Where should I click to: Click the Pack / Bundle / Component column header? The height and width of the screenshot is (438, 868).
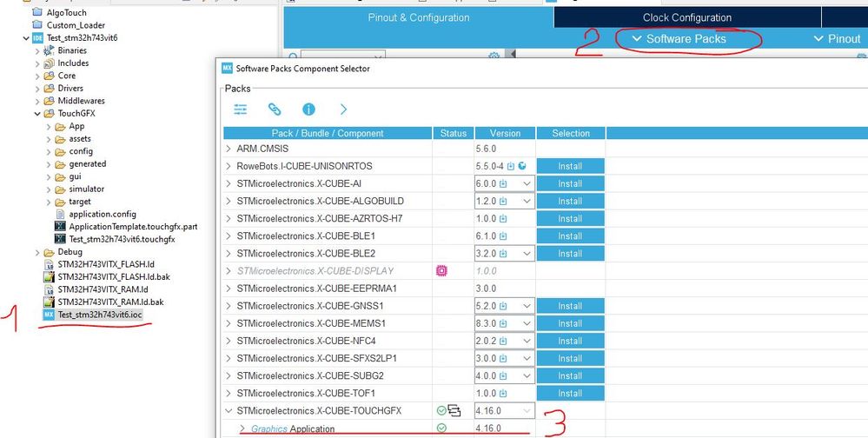(328, 133)
